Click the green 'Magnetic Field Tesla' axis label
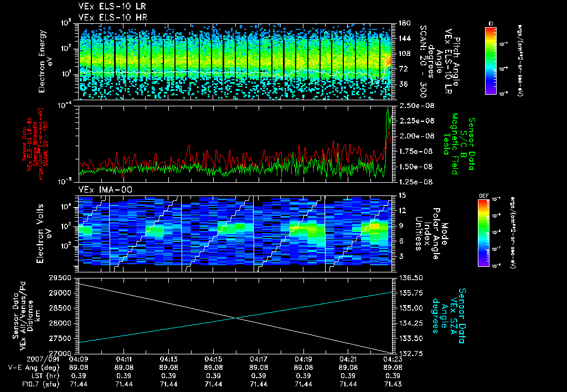The height and width of the screenshot is (392, 567). 451,144
